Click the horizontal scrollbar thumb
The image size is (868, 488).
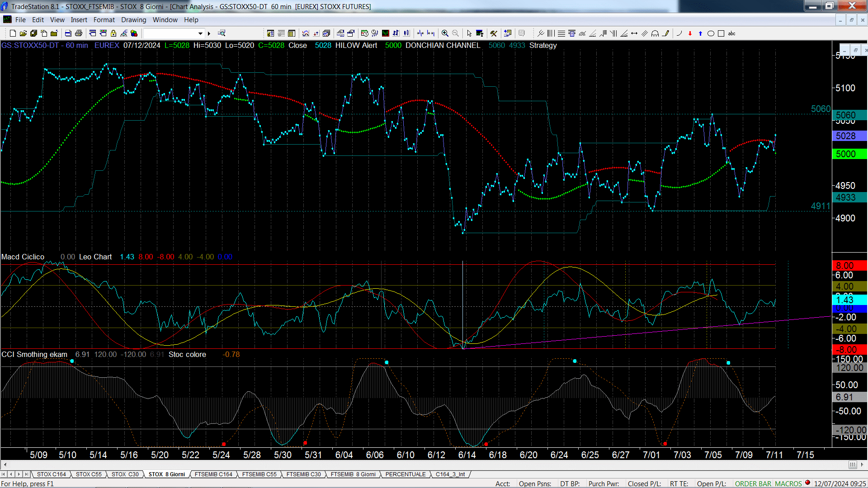pyautogui.click(x=853, y=465)
